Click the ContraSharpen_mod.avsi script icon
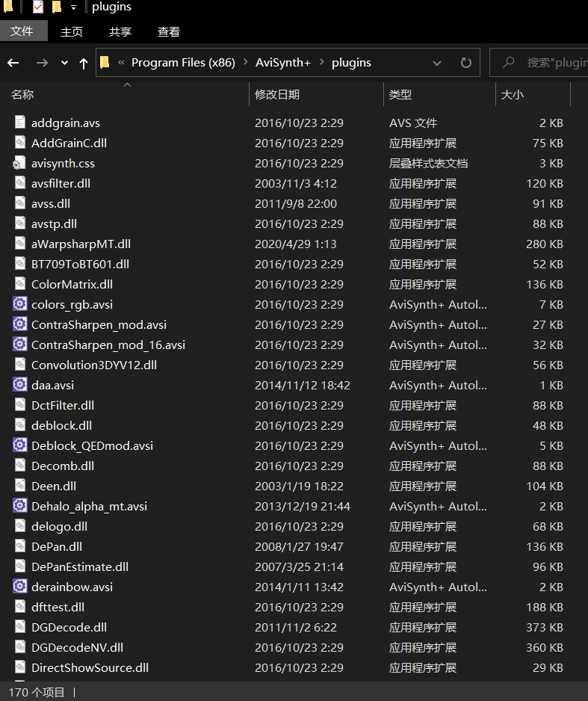Image resolution: width=588 pixels, height=701 pixels. (x=19, y=324)
